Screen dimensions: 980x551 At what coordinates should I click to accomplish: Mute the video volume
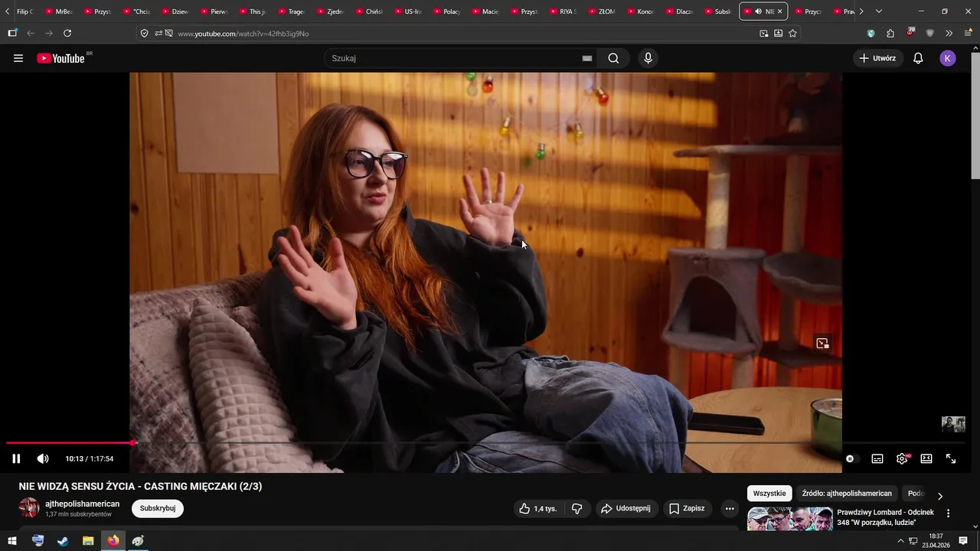(x=43, y=458)
